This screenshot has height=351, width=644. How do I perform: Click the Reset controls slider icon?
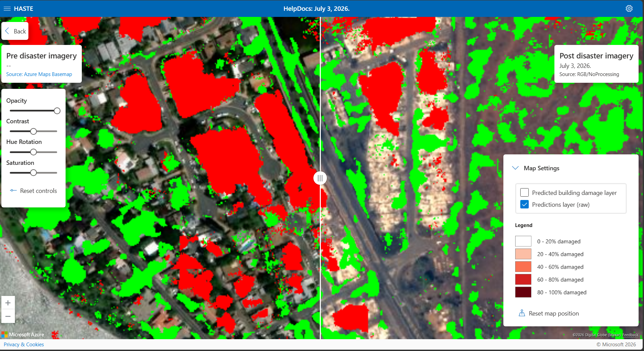click(x=13, y=191)
